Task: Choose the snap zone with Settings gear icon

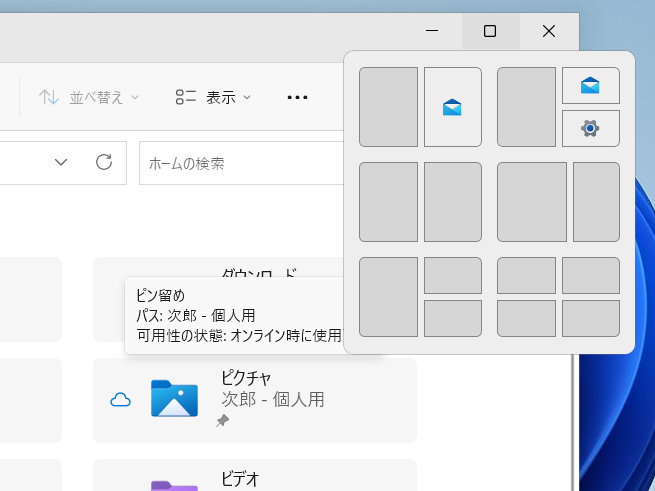Action: (x=591, y=128)
